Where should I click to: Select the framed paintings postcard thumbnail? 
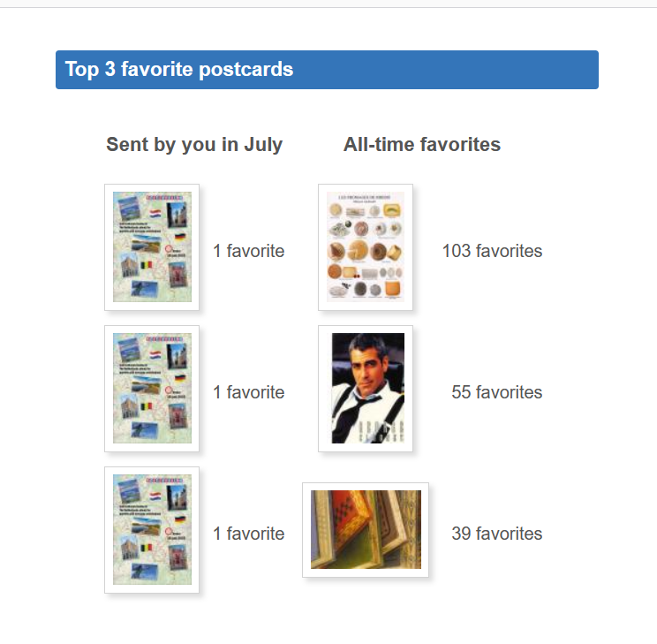[x=366, y=530]
